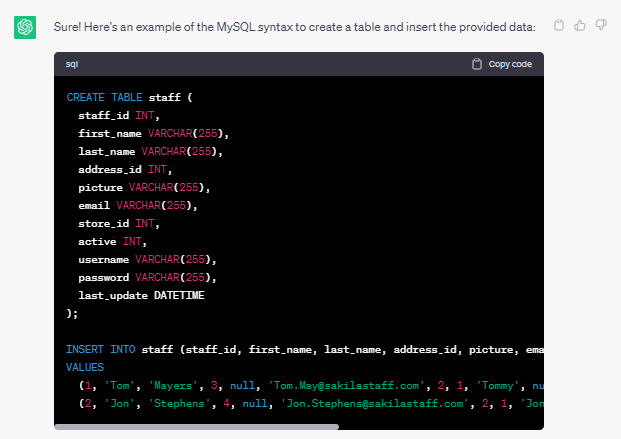Click the row starting with (1, 'Tom'
This screenshot has height=439, width=621.
(x=311, y=386)
